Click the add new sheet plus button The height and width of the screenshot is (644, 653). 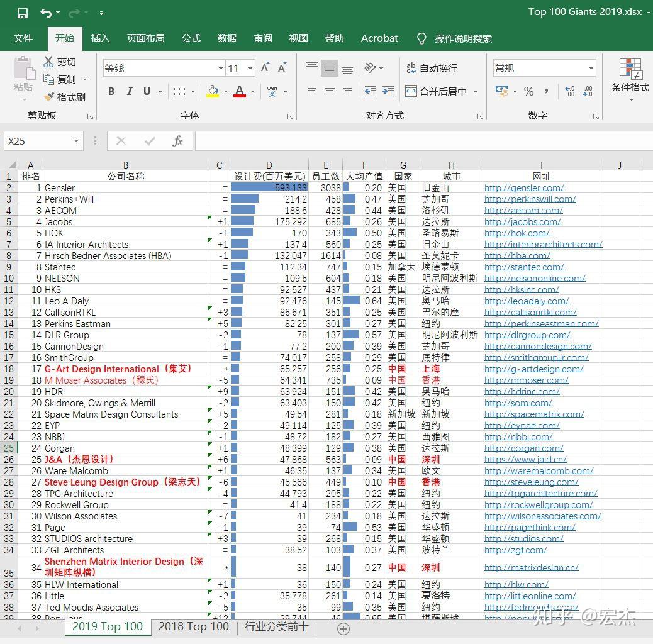(x=343, y=629)
